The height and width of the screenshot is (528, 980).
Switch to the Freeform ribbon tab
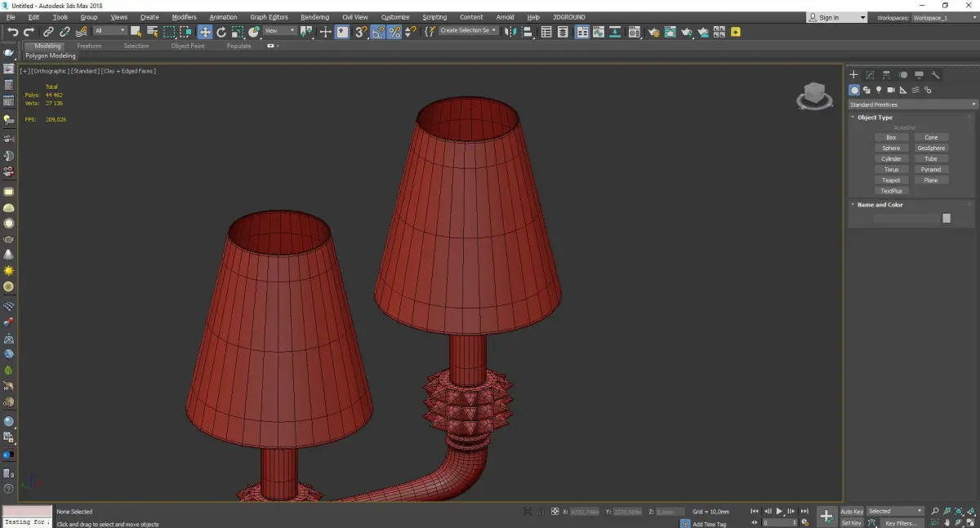[89, 47]
